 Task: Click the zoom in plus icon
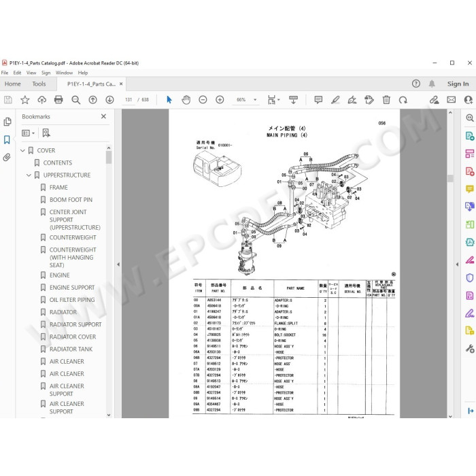tap(220, 100)
